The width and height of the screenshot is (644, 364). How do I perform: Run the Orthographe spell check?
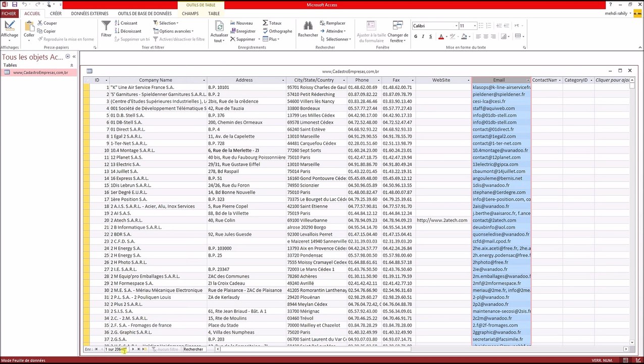coord(277,31)
